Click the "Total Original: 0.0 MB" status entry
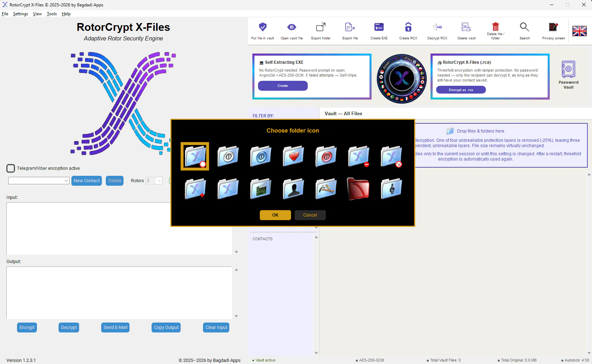Viewport: 592px width, 364px height. (x=519, y=360)
